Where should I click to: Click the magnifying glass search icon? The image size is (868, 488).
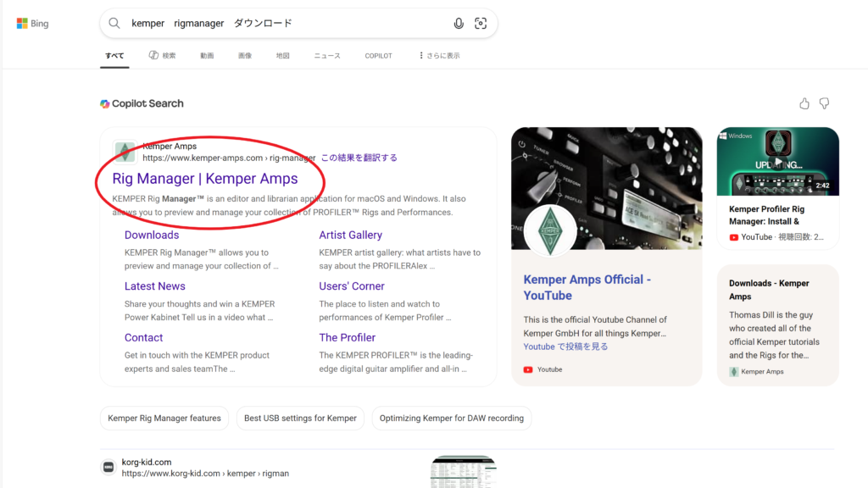point(114,24)
